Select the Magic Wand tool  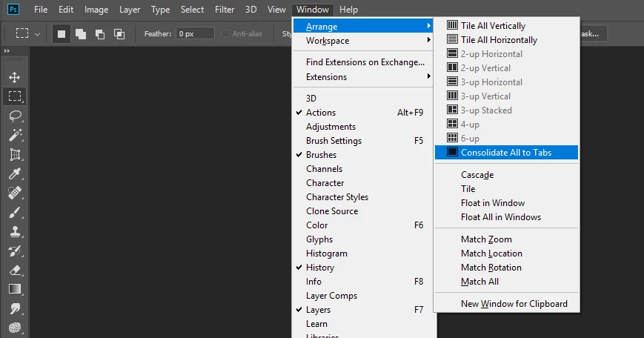(x=15, y=135)
